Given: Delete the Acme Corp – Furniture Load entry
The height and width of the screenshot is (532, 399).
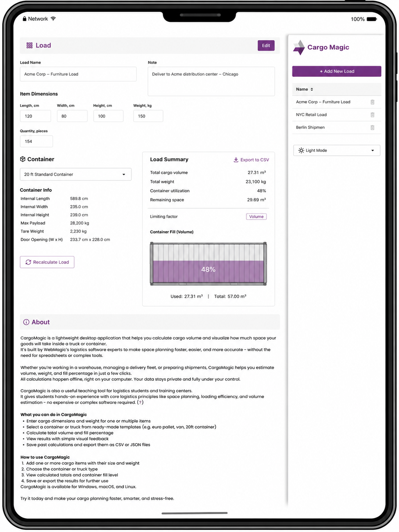Looking at the screenshot, I should (x=372, y=102).
